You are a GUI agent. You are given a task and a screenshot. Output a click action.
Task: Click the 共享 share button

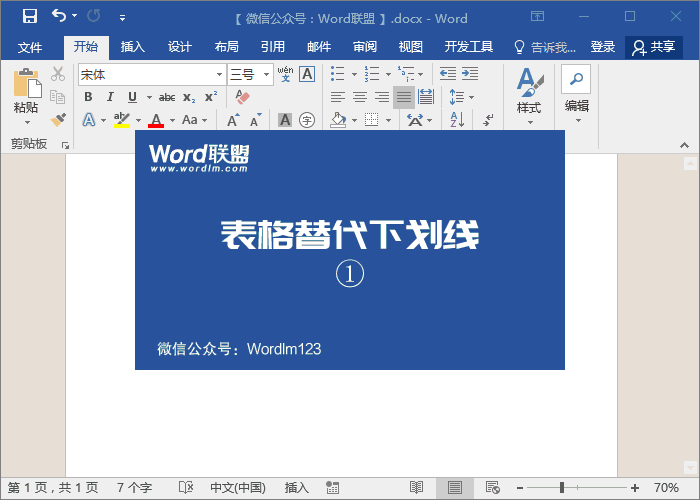pyautogui.click(x=654, y=47)
